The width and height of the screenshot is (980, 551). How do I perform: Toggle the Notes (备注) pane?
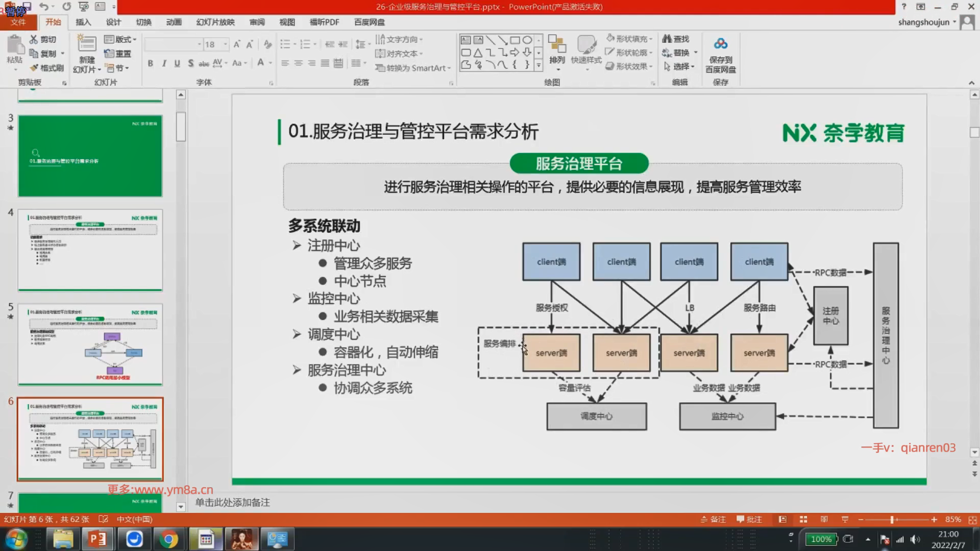(x=713, y=519)
